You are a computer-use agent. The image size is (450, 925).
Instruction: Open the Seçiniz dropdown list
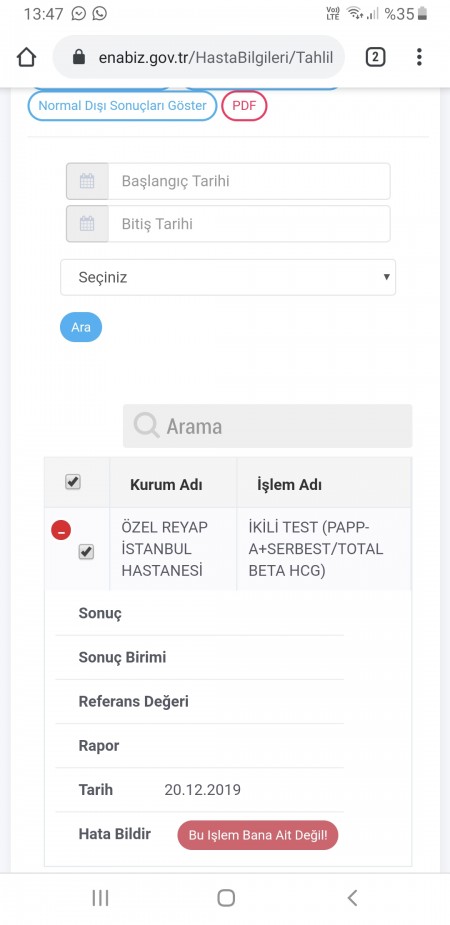coord(228,277)
